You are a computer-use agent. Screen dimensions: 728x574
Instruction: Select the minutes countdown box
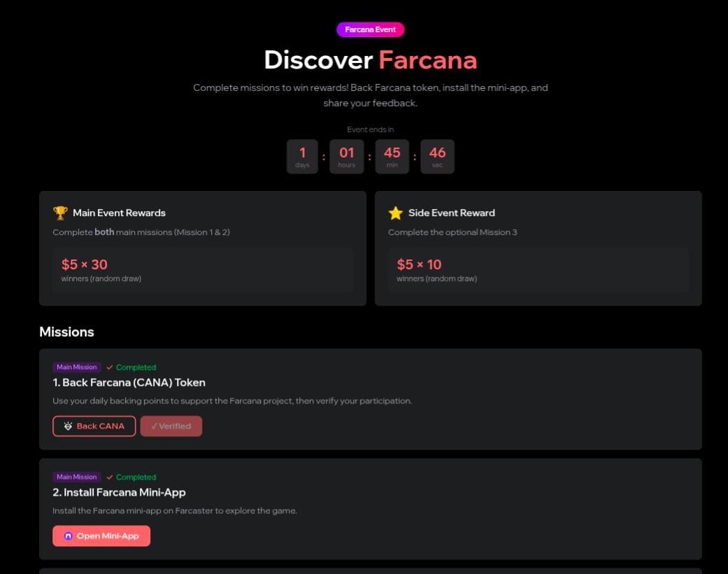(x=392, y=157)
